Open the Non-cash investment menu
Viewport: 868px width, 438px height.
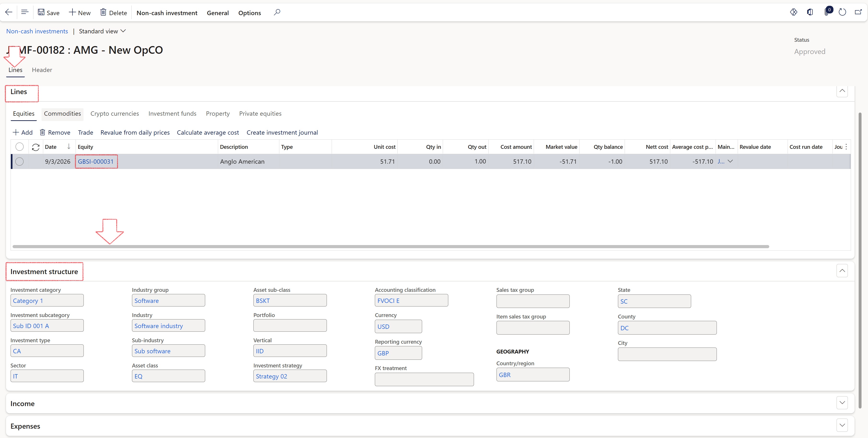(x=167, y=13)
